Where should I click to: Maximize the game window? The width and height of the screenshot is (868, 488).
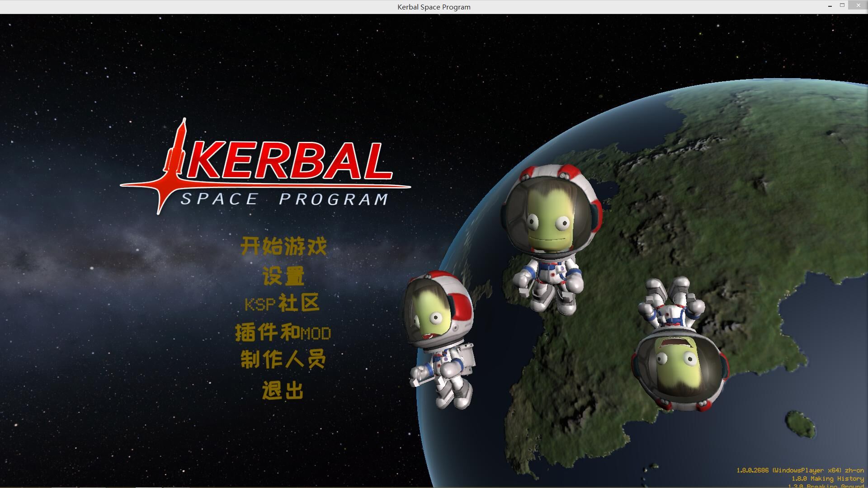[842, 5]
